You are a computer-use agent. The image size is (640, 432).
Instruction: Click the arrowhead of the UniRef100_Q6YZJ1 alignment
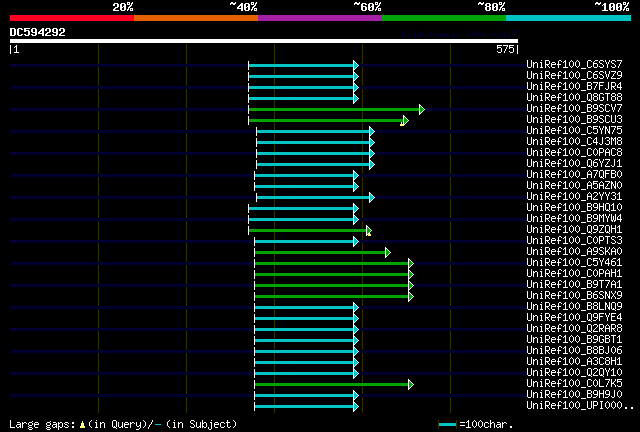coord(372,165)
